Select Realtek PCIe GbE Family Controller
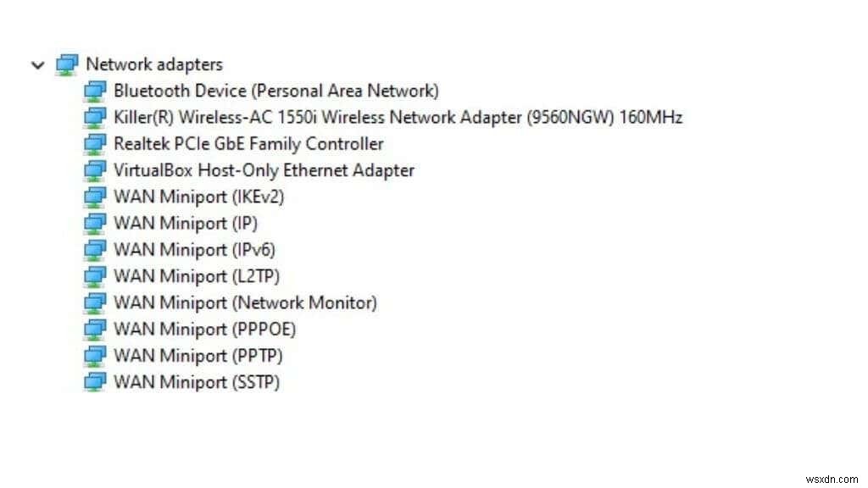Viewport: 868px width, 488px height. (x=248, y=144)
